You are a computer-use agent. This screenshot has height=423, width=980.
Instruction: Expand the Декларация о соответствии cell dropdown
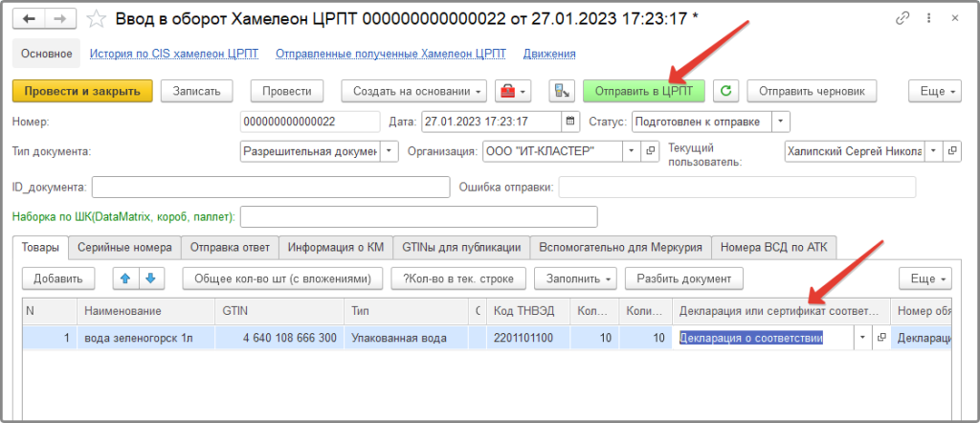863,338
